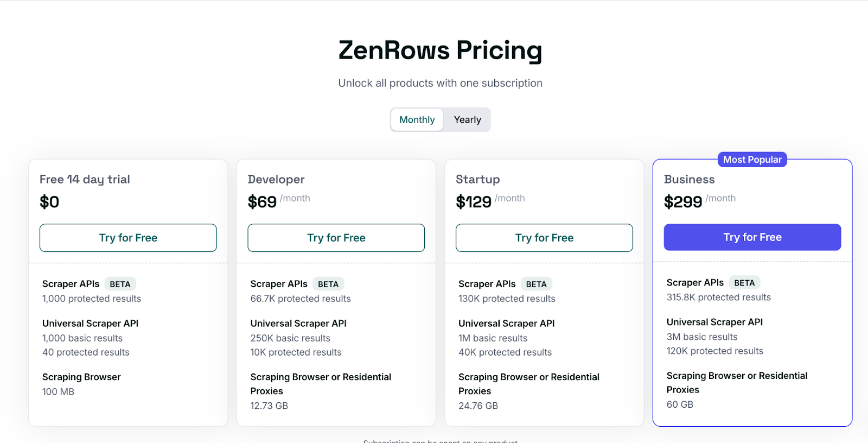This screenshot has width=868, height=443.
Task: Click the $299 Business price
Action: [x=682, y=202]
